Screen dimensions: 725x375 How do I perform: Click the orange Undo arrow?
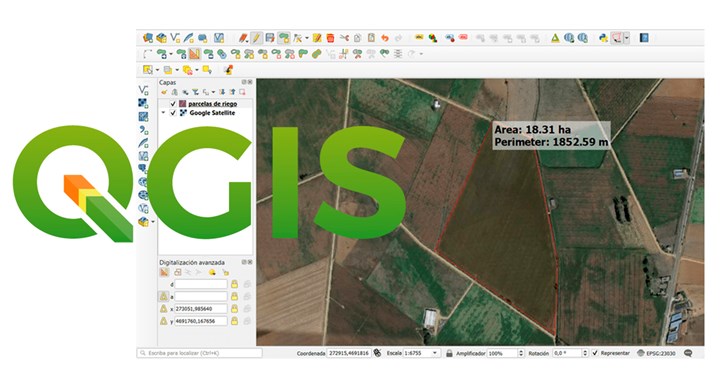tap(385, 38)
